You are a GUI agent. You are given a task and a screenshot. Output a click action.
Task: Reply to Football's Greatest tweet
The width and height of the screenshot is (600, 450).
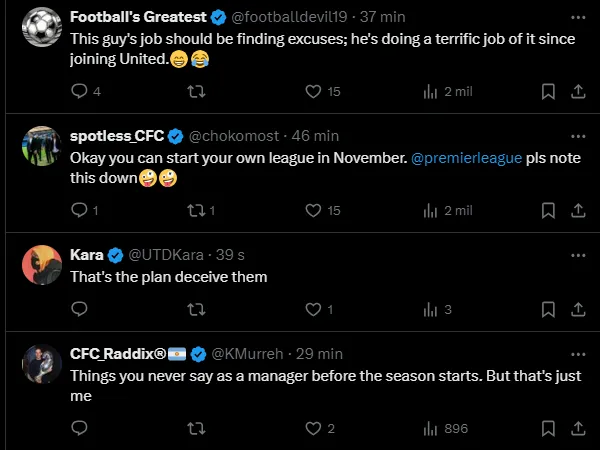[x=81, y=91]
